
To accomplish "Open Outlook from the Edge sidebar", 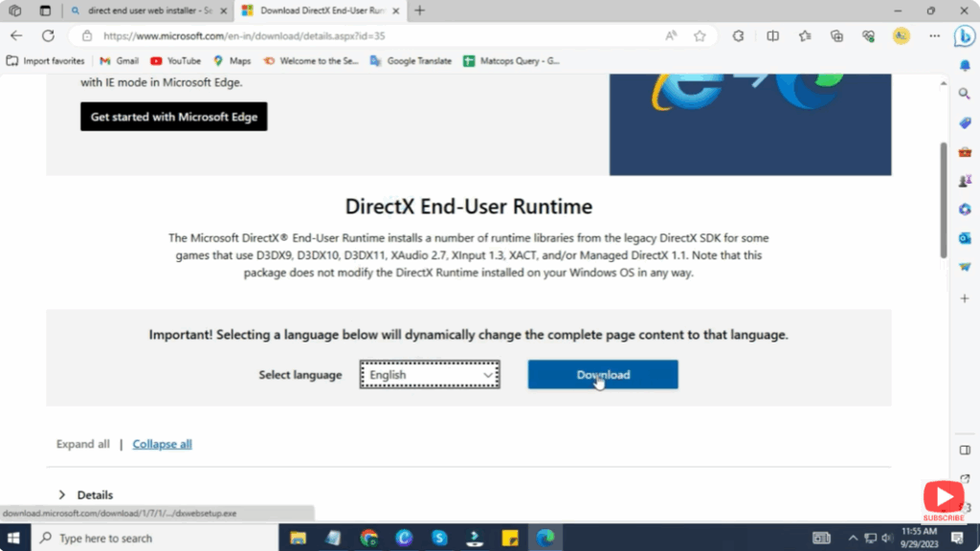I will pos(965,237).
